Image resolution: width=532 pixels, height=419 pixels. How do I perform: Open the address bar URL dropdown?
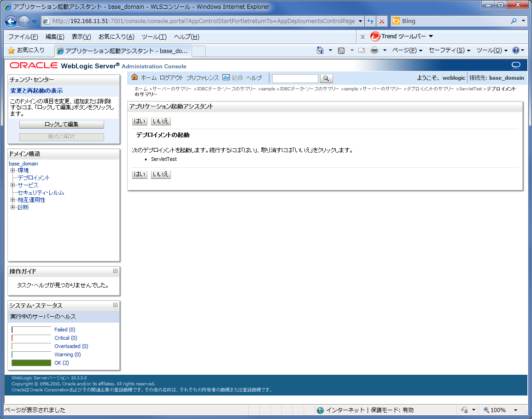360,21
